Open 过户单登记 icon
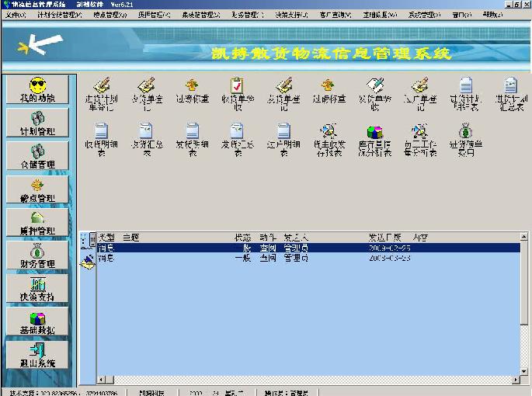This screenshot has width=532, height=396. [x=420, y=94]
